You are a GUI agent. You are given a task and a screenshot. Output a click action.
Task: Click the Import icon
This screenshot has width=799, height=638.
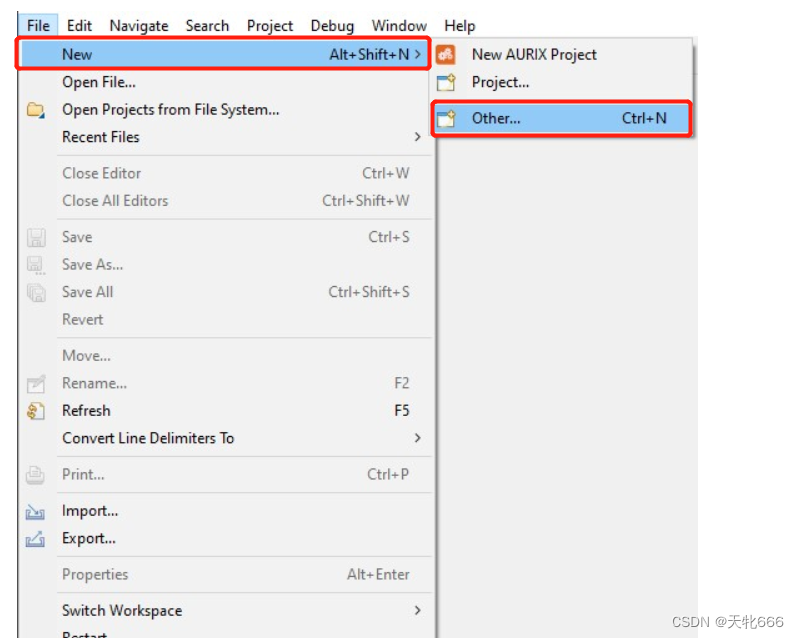35,511
